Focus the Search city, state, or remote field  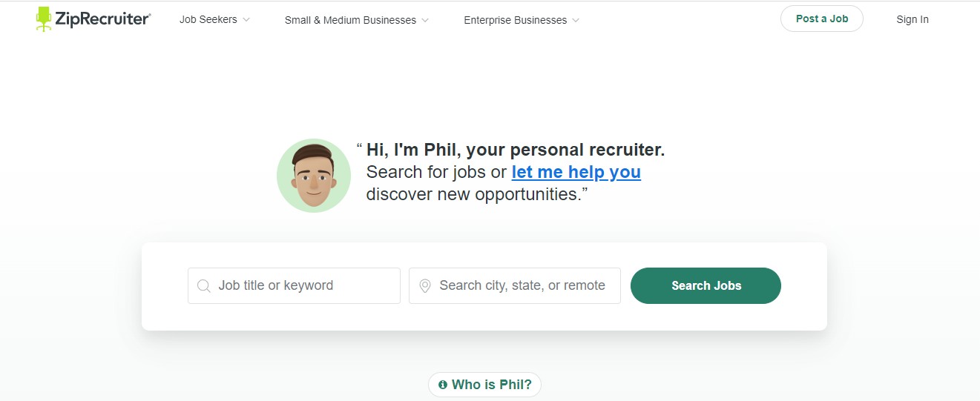point(515,286)
